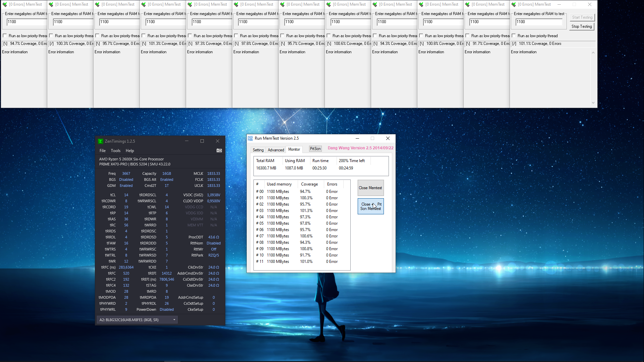The image size is (644, 362).
Task: Minimize the Run MemTest window
Action: (x=357, y=138)
